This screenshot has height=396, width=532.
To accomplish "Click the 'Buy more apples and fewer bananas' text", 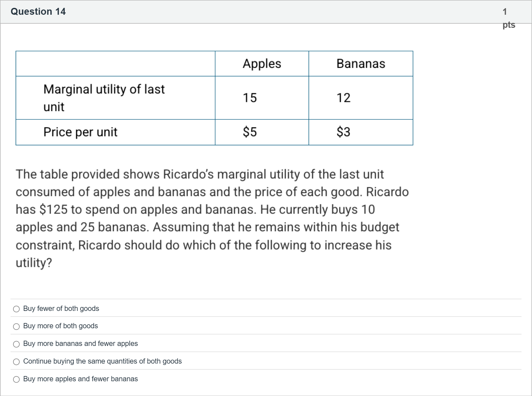I will [81, 379].
